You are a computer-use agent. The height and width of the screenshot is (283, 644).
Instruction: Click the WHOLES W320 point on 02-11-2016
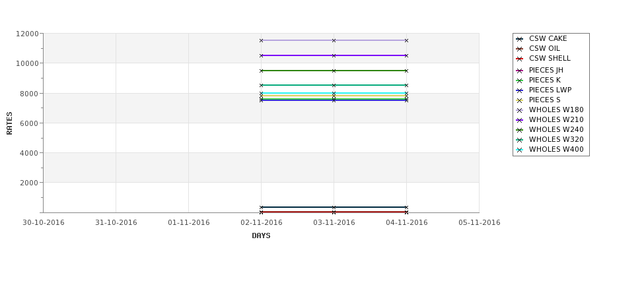pyautogui.click(x=261, y=85)
